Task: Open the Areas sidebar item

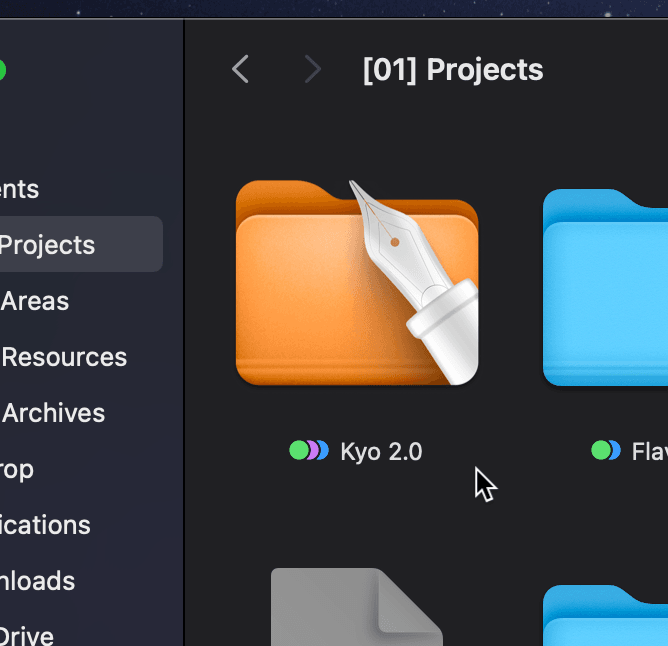Action: click(x=36, y=301)
